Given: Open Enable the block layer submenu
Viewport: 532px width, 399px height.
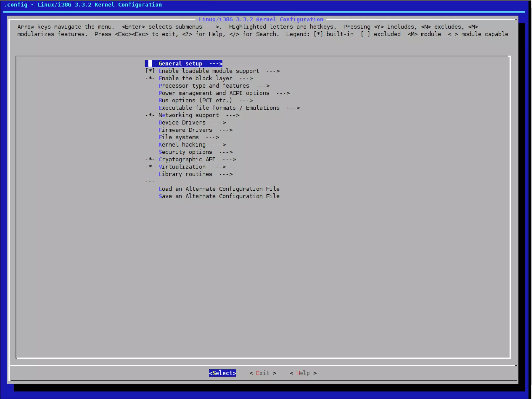Looking at the screenshot, I should coord(205,78).
